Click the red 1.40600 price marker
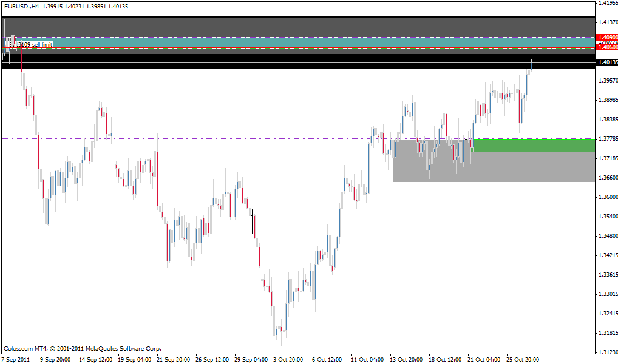Screen dimensions: 618x364 (x=607, y=47)
